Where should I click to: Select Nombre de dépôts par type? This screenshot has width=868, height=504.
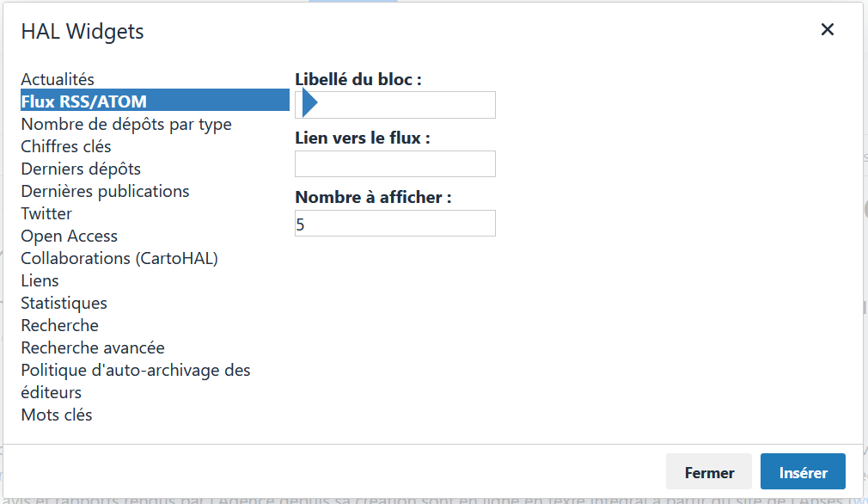125,124
